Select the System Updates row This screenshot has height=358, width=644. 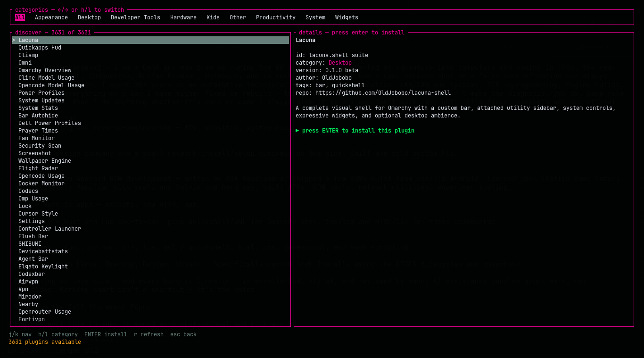[150, 100]
